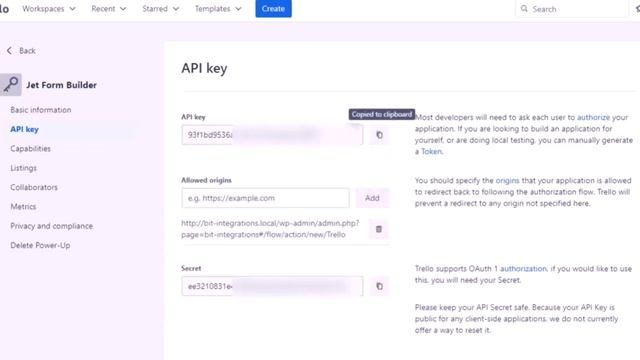Follow the Token link
Image resolution: width=640 pixels, height=360 pixels.
[x=431, y=151]
